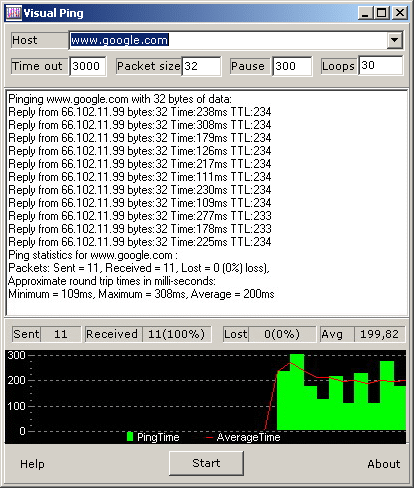Open the About link
This screenshot has height=488, width=414.
tap(384, 464)
